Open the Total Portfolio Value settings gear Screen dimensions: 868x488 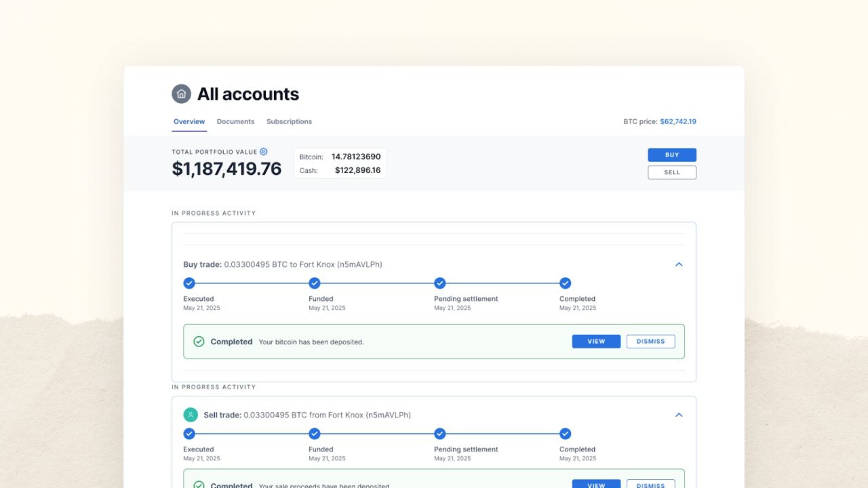coord(263,151)
